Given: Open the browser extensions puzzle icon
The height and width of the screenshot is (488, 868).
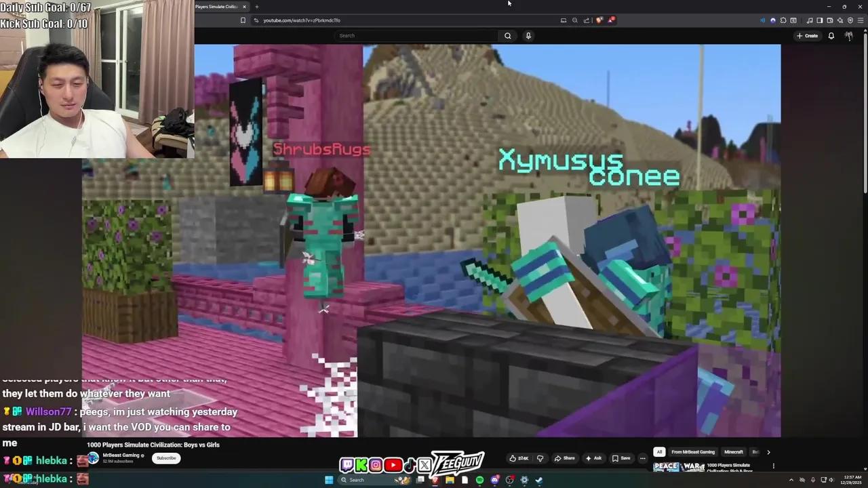Looking at the screenshot, I should coord(783,20).
